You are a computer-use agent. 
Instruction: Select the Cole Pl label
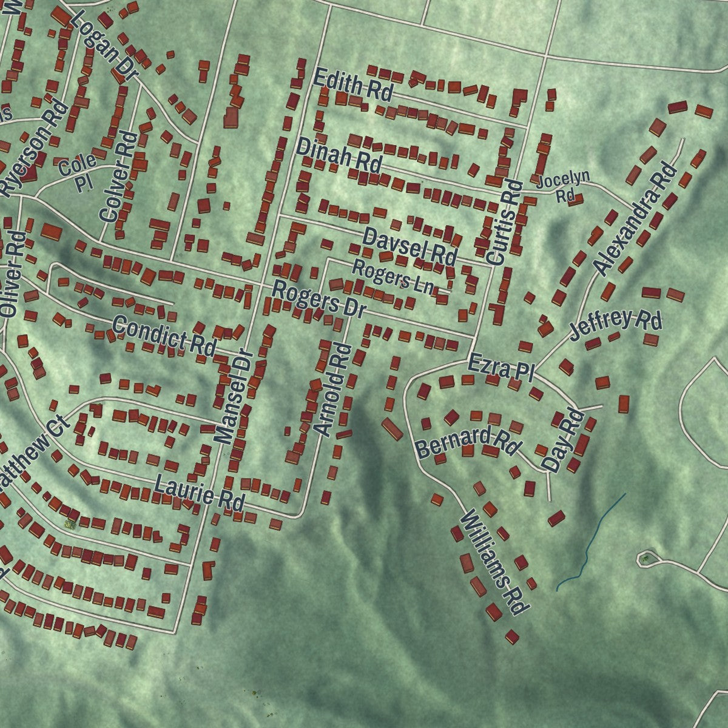point(78,172)
